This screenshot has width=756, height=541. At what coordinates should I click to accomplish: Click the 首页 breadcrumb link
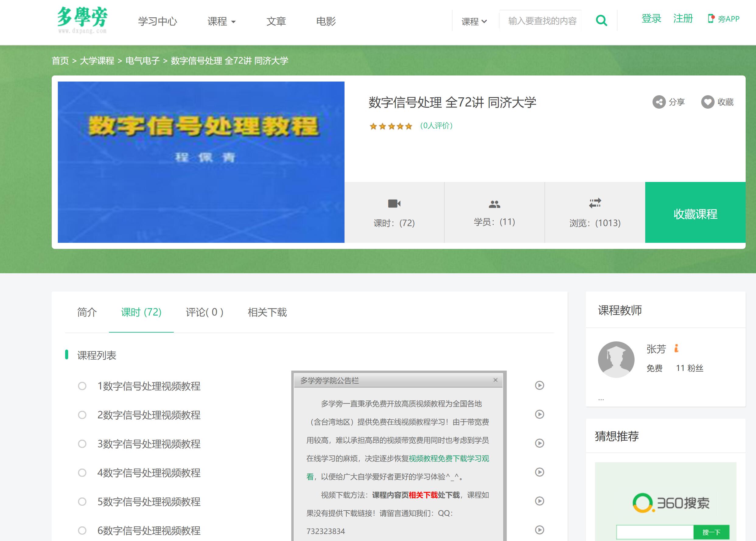(60, 61)
